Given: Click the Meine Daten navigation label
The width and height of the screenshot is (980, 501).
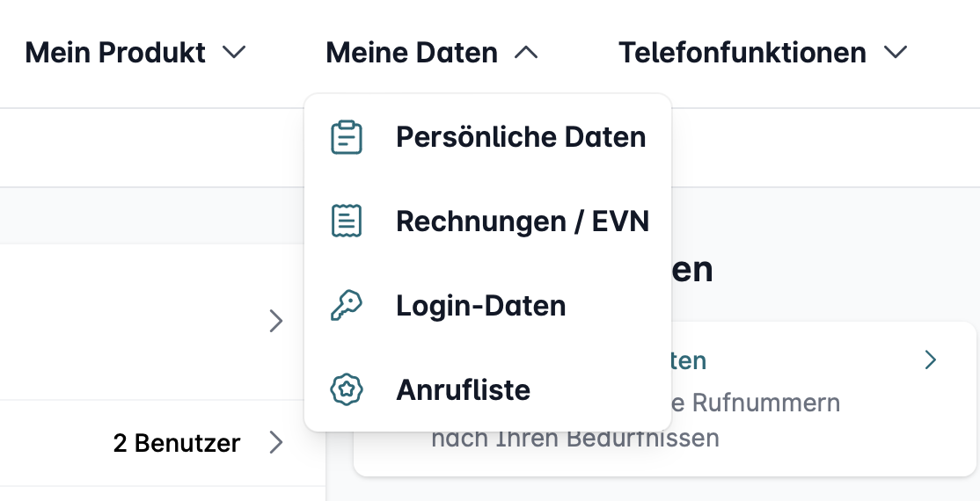Looking at the screenshot, I should click(x=412, y=53).
